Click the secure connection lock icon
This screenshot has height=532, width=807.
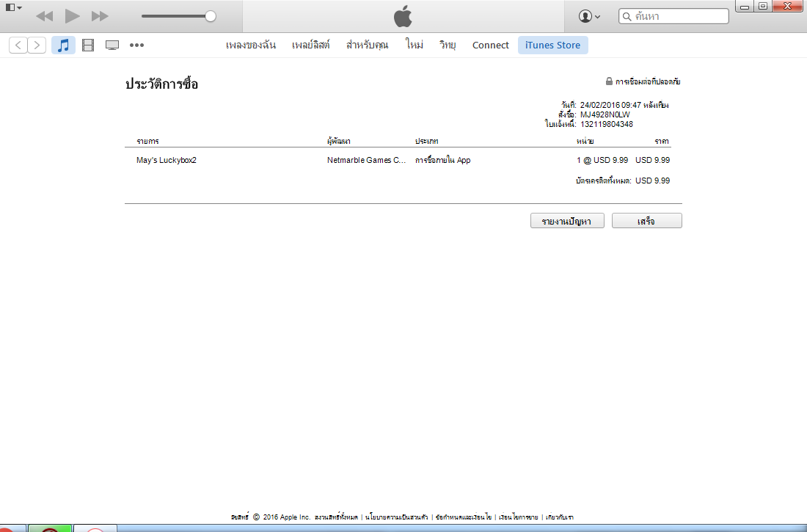coord(609,81)
